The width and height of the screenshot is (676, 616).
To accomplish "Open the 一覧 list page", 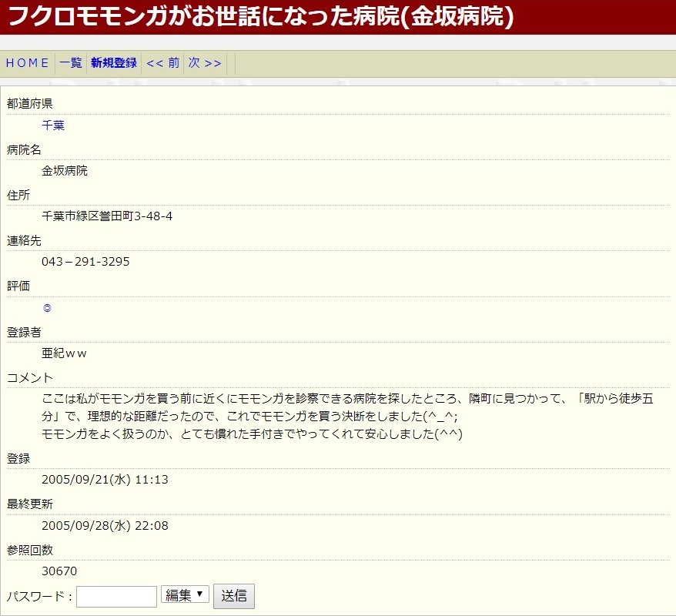I will [x=71, y=63].
